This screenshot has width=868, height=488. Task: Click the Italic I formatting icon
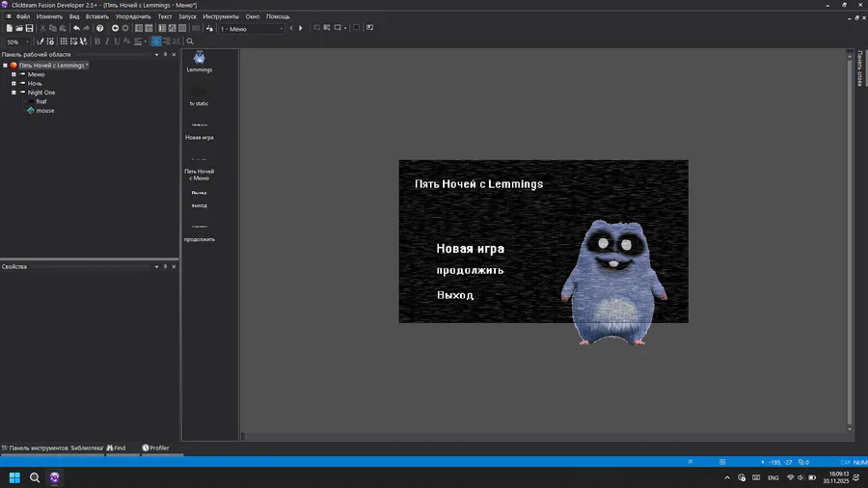point(107,41)
